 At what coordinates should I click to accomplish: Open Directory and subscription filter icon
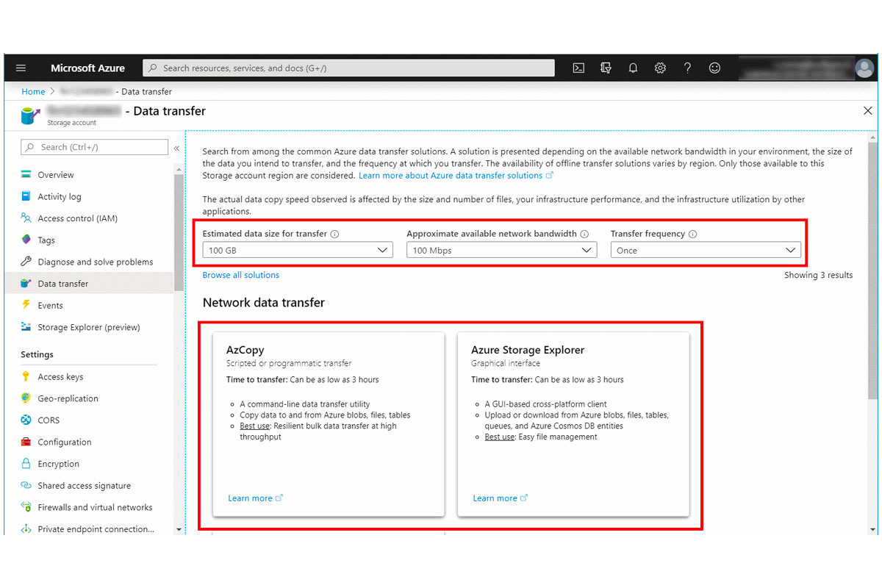coord(606,68)
